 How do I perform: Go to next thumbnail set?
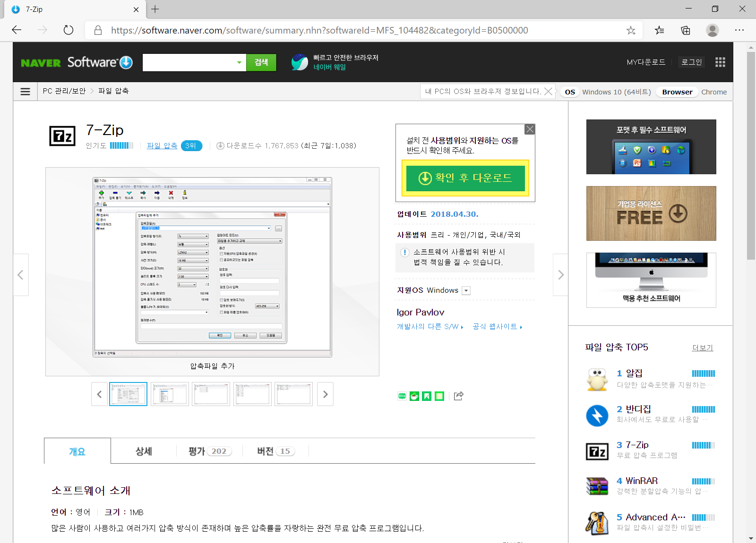(325, 394)
